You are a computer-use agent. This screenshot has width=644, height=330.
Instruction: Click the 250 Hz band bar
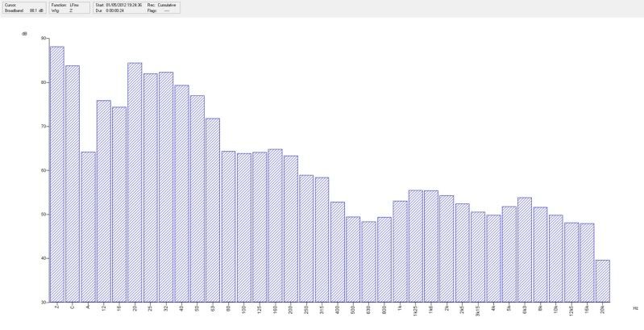click(x=306, y=238)
